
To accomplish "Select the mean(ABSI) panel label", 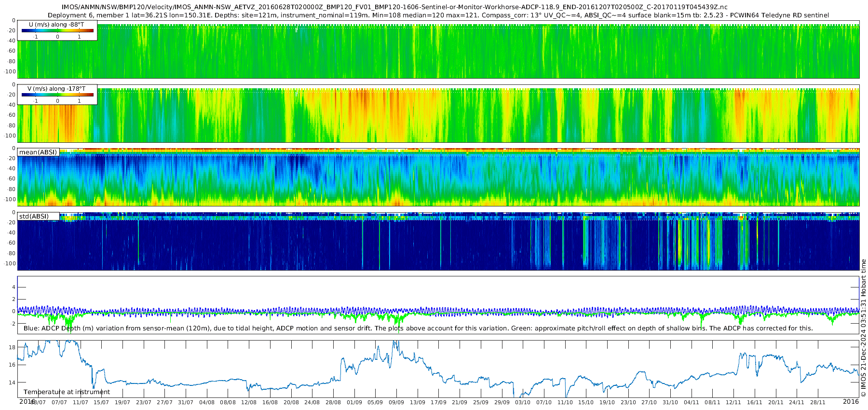I will (38, 152).
